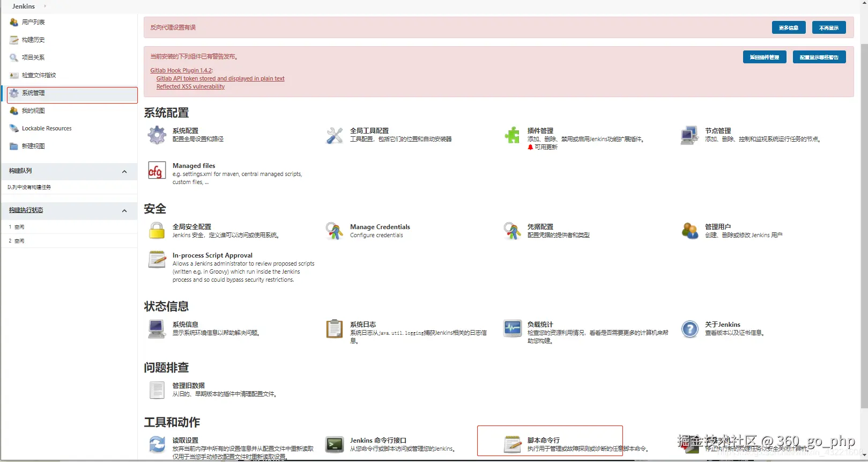868x462 pixels.
Task: Collapse the 构建队列 panel
Action: tap(124, 172)
